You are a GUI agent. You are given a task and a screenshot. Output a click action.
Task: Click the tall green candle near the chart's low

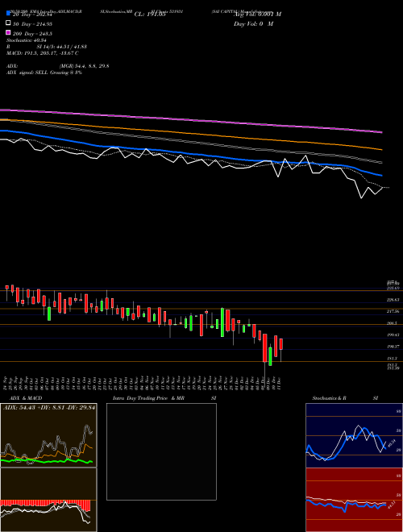270,356
